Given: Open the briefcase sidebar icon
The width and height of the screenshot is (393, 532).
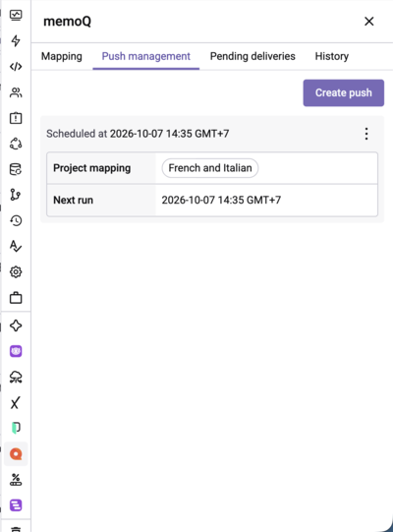Looking at the screenshot, I should pos(16,298).
